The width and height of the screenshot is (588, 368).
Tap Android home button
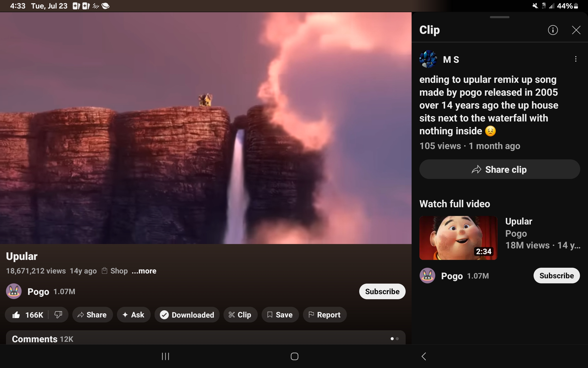294,356
